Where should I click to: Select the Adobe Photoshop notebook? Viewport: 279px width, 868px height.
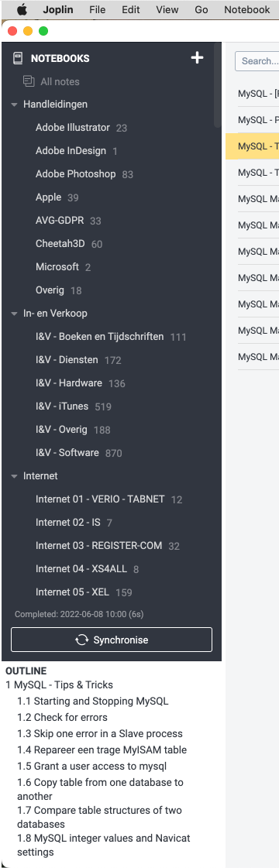(x=75, y=173)
